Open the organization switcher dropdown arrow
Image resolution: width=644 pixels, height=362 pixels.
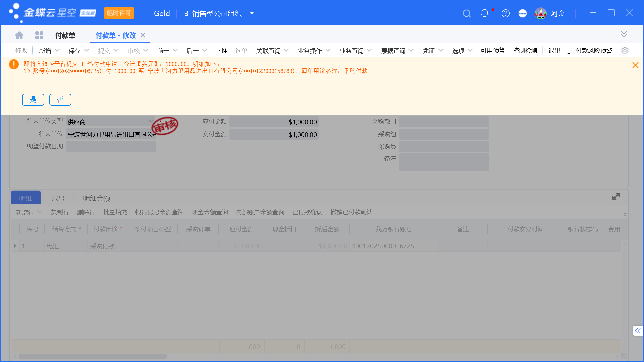252,13
